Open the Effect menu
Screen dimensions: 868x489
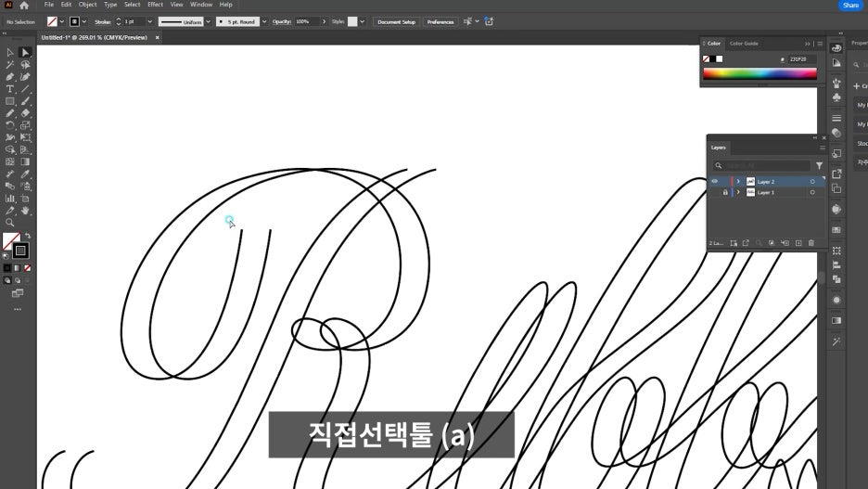[x=155, y=5]
